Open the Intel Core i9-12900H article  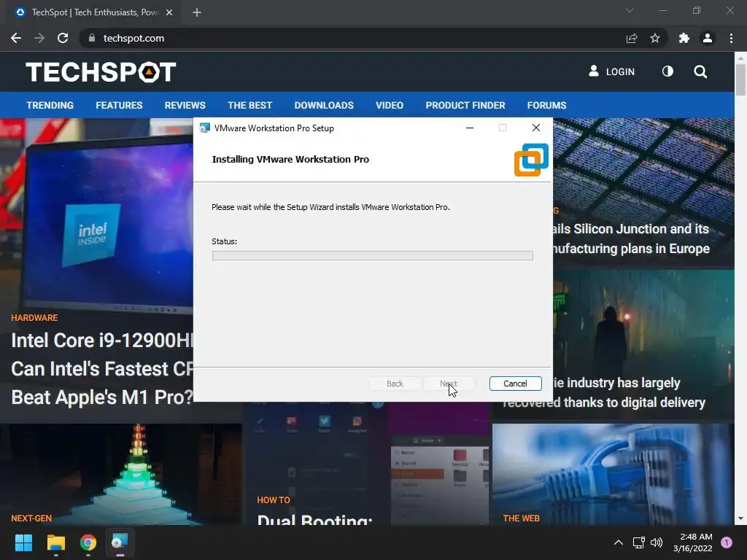tap(102, 368)
